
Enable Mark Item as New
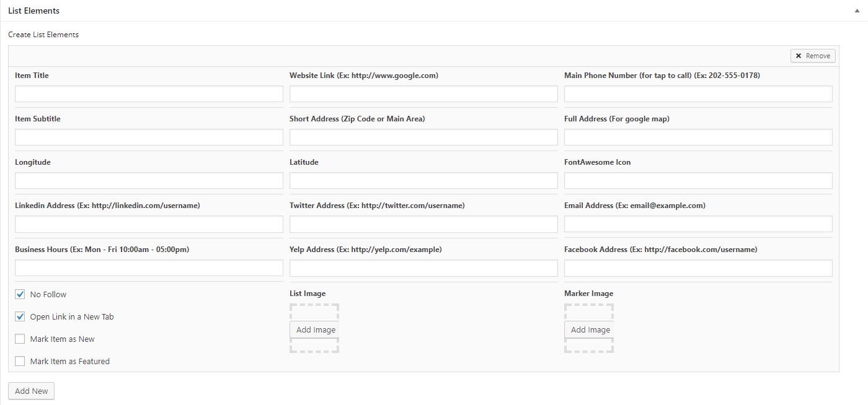pos(19,338)
